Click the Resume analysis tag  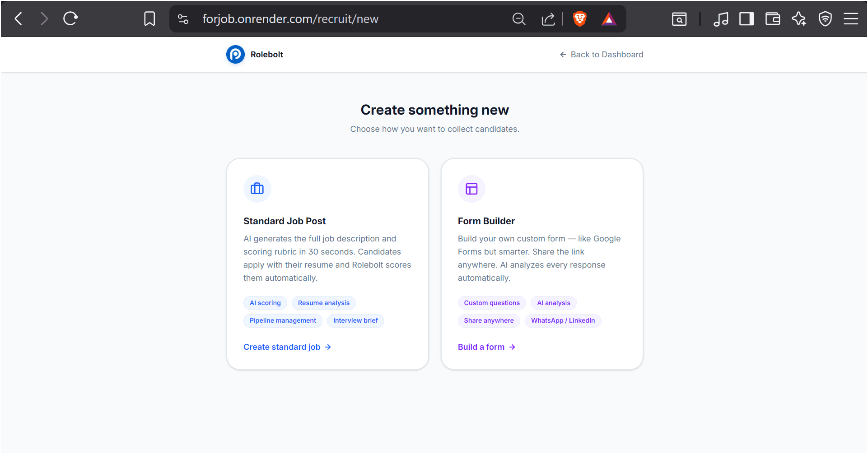tap(324, 303)
